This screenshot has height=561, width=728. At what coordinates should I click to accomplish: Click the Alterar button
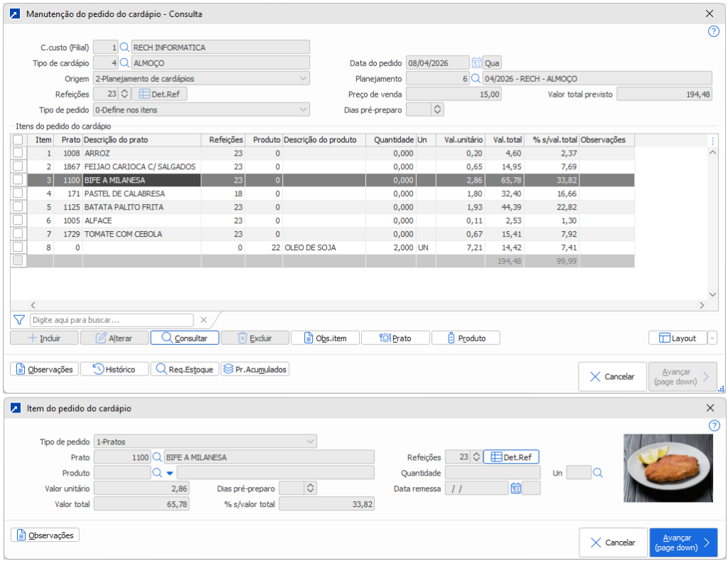[114, 338]
